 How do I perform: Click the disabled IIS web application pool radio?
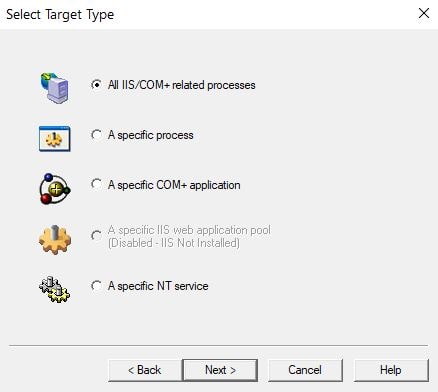[96, 236]
